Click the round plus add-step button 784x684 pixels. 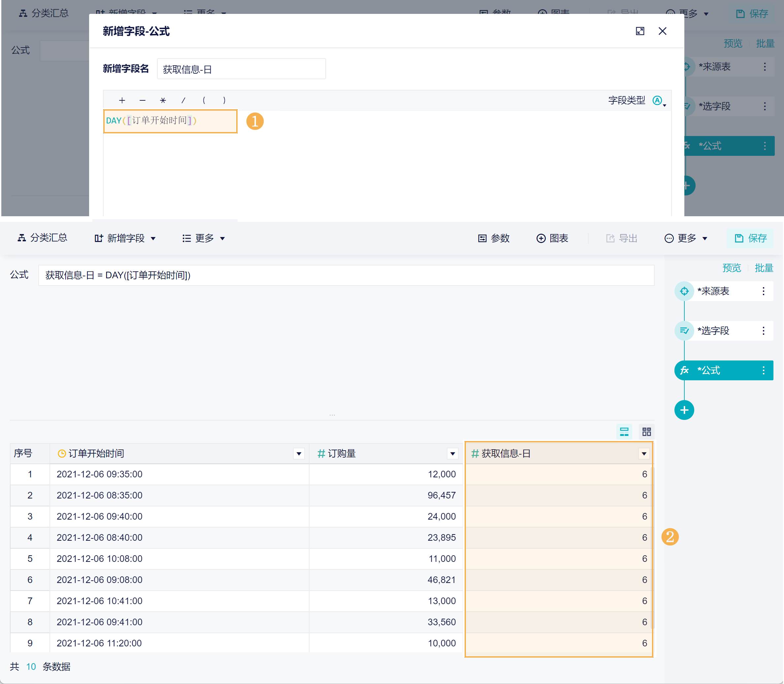(684, 410)
